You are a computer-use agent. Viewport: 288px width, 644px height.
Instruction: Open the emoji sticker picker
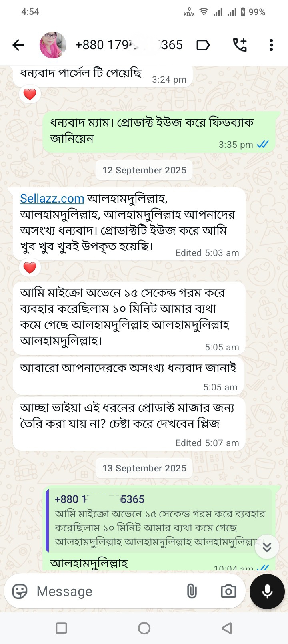click(x=20, y=591)
